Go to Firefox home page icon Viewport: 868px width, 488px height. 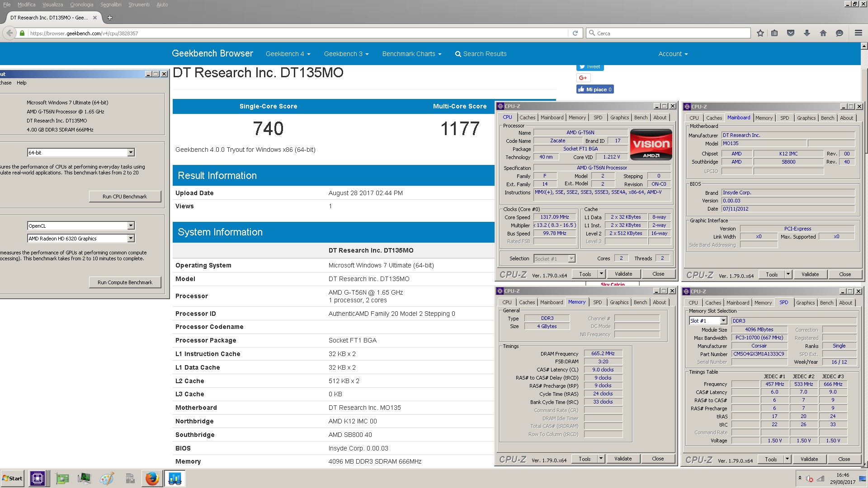tap(823, 33)
